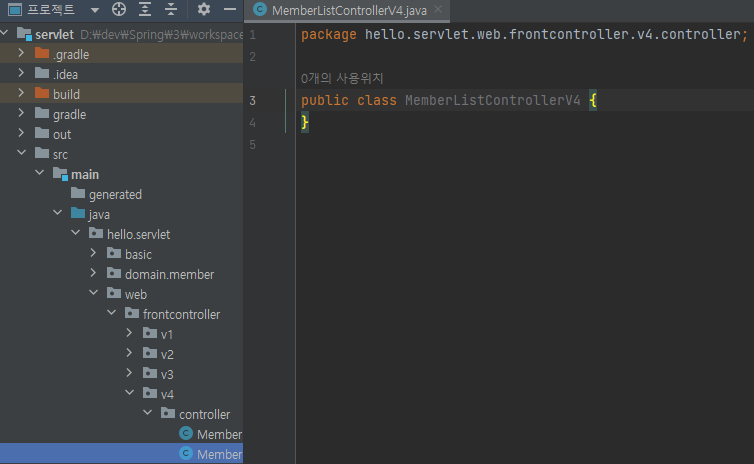
Task: Select the main module folder
Action: (x=121, y=174)
